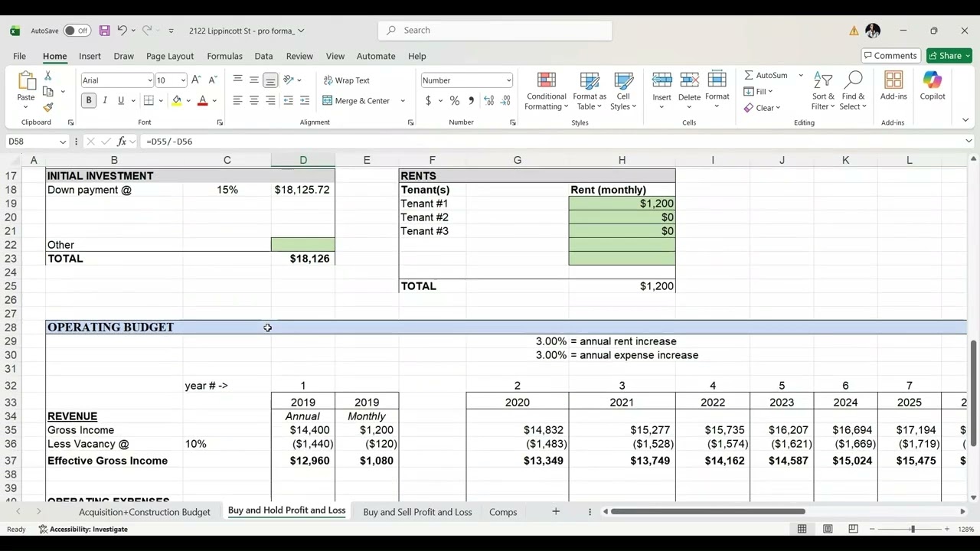
Task: Increase font size with the larger A icon
Action: point(196,80)
